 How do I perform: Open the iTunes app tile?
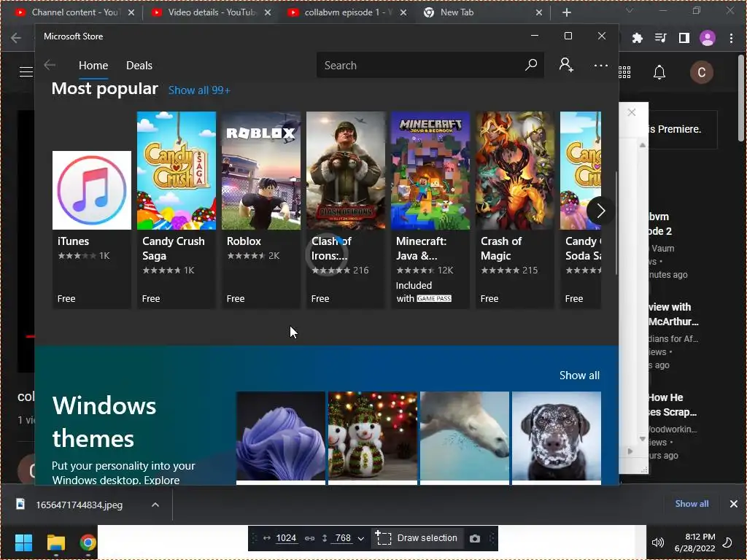[91, 230]
